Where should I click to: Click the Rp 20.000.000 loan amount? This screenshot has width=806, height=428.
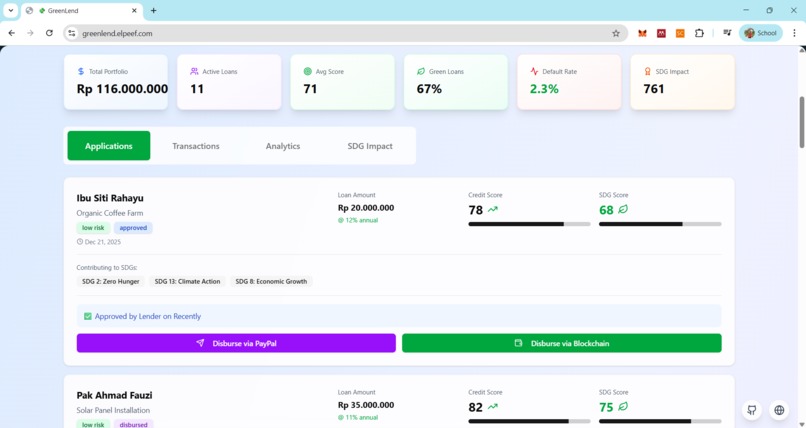point(366,208)
